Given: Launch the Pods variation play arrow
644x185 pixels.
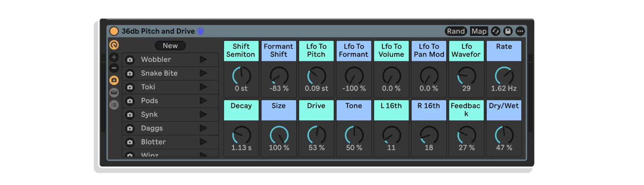Looking at the screenshot, I should (x=203, y=101).
